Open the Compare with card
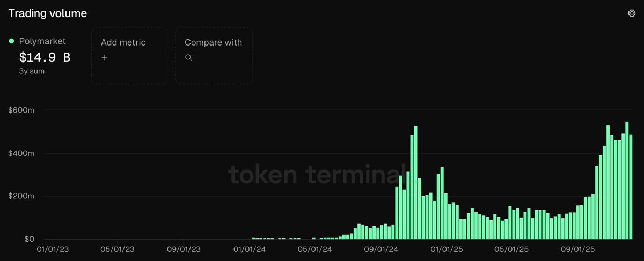 point(214,56)
